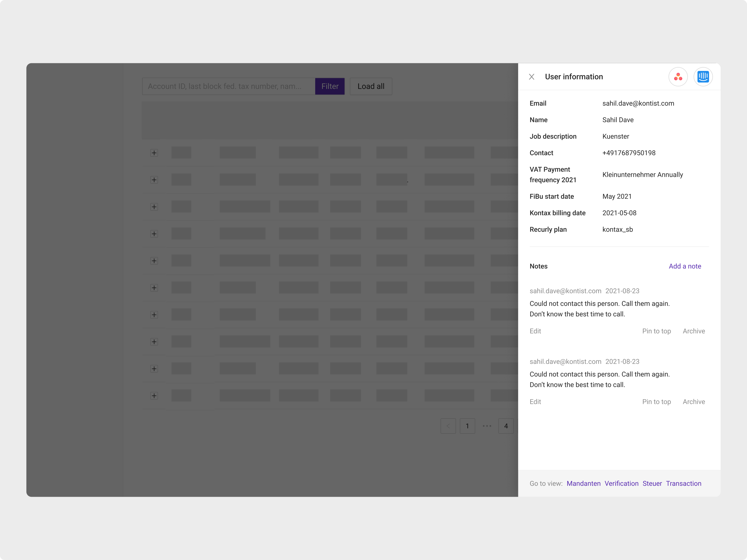Viewport: 747px width, 560px height.
Task: Open the Transaction view
Action: click(x=684, y=483)
